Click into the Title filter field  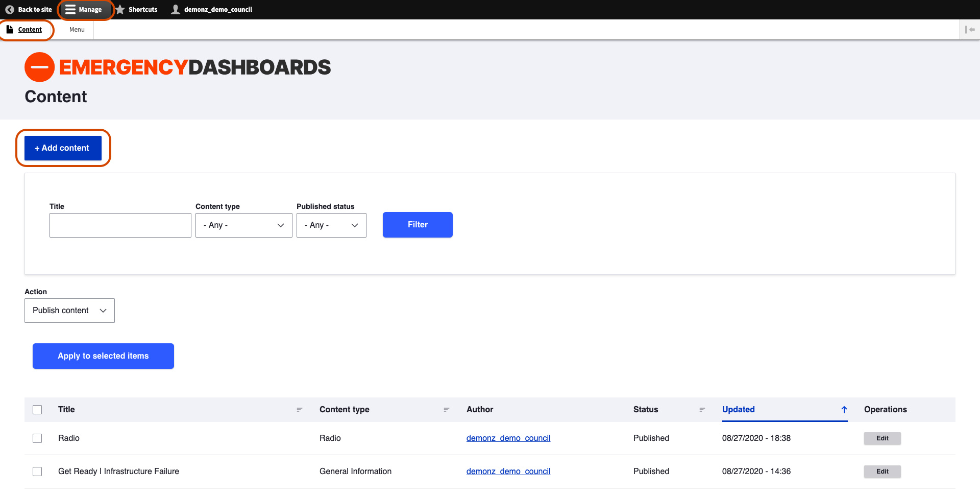(120, 225)
